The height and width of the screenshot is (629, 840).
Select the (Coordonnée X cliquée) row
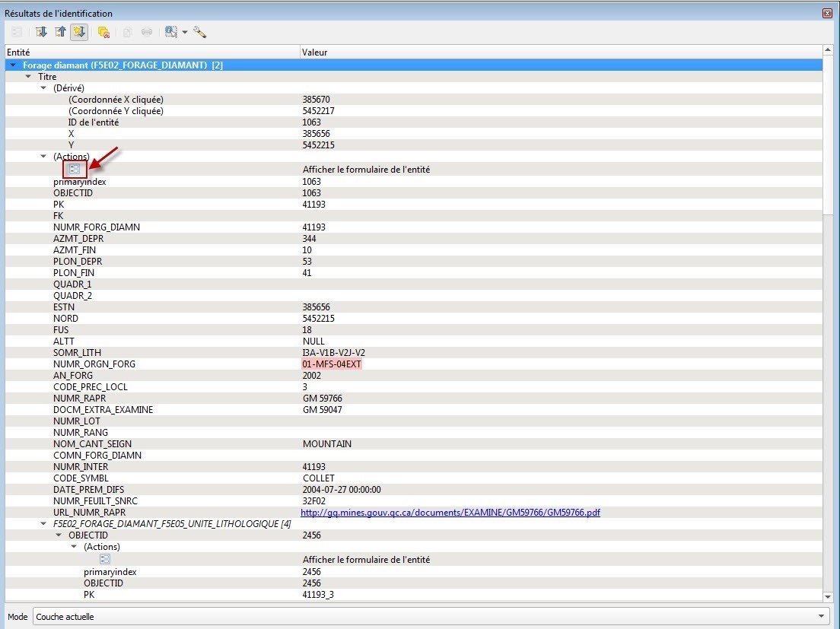(414, 100)
